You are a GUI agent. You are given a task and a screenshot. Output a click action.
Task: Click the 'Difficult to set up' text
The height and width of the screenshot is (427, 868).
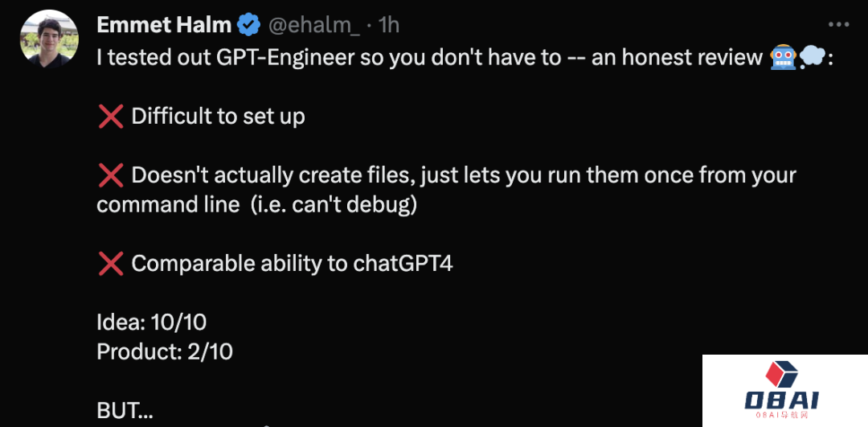coord(218,117)
